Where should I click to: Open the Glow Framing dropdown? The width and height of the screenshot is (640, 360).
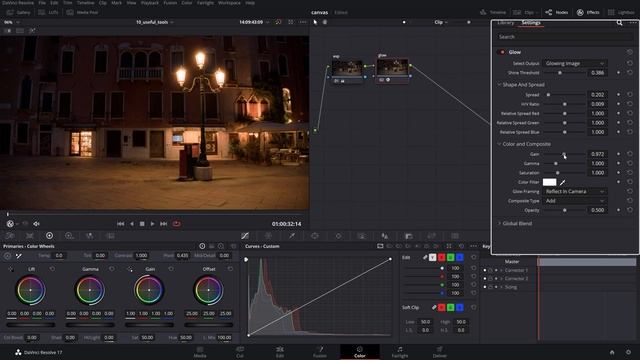click(574, 191)
